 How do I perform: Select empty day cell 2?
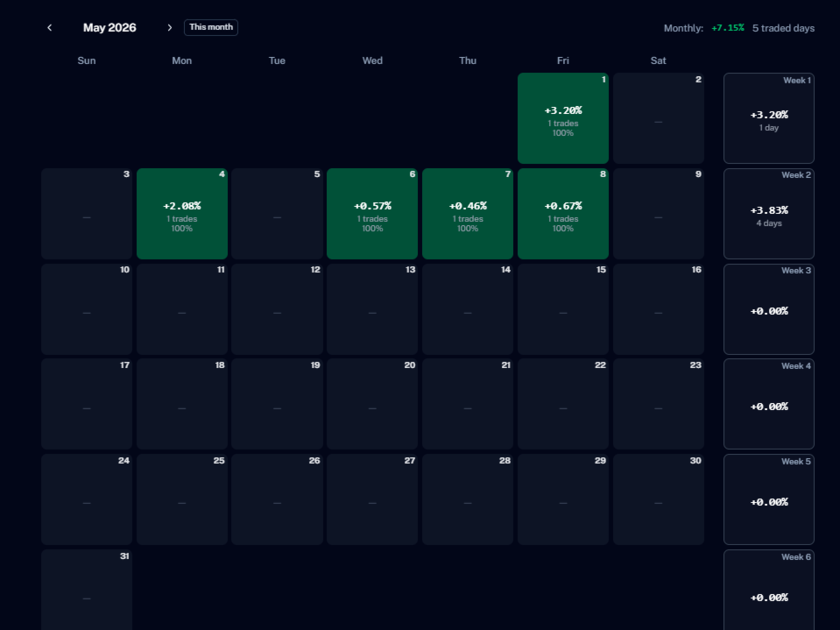pyautogui.click(x=659, y=118)
